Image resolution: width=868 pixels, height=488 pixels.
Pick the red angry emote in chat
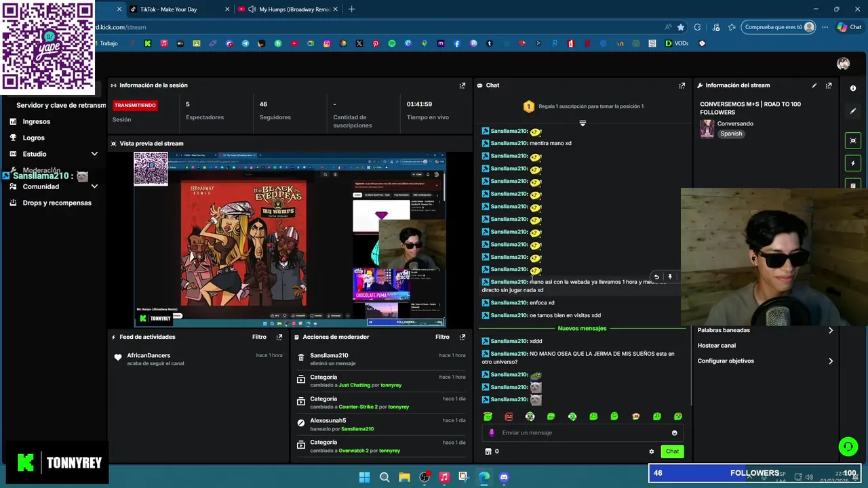click(509, 416)
